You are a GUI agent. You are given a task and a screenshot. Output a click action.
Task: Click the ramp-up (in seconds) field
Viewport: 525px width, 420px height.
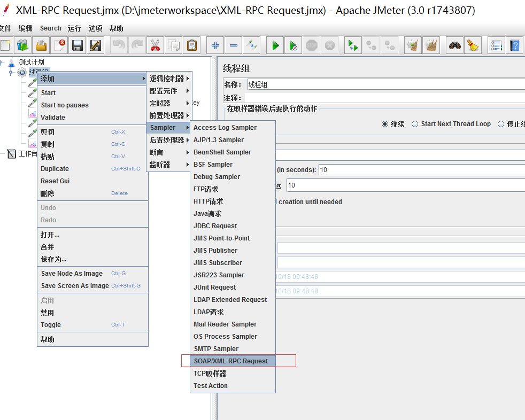(x=422, y=170)
